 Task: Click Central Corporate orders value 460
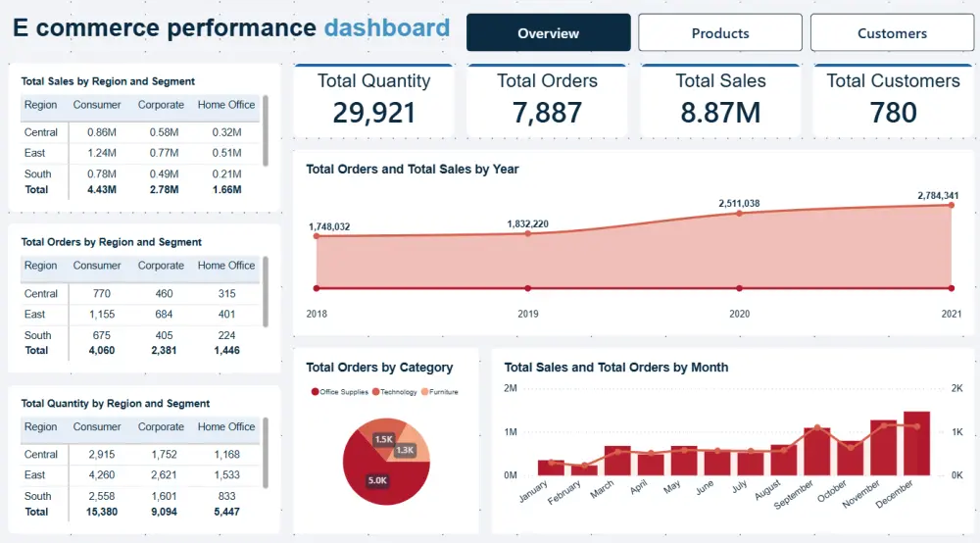164,294
